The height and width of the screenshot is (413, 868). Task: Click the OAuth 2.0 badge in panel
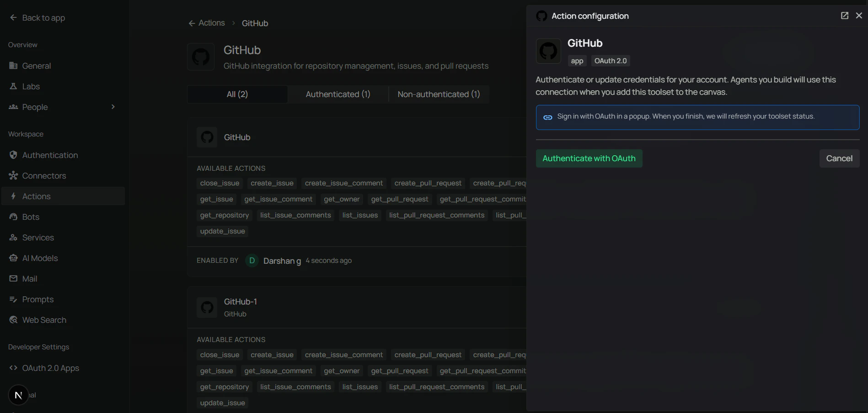click(610, 61)
